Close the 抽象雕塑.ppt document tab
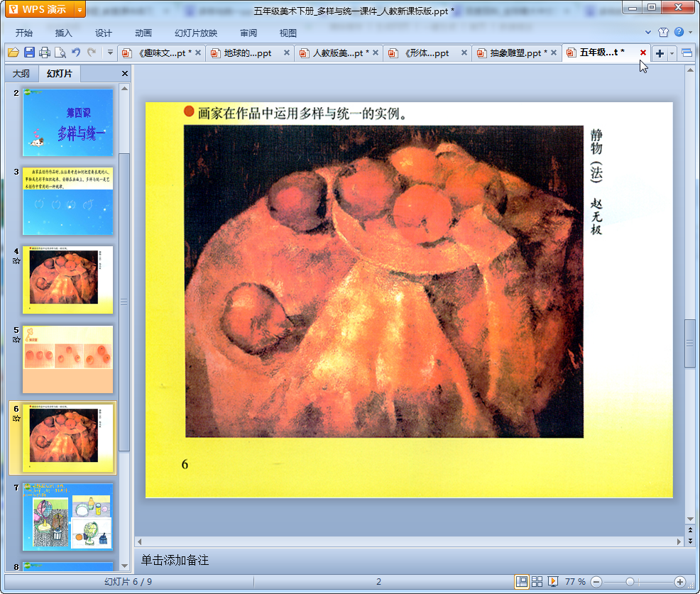 click(x=554, y=53)
